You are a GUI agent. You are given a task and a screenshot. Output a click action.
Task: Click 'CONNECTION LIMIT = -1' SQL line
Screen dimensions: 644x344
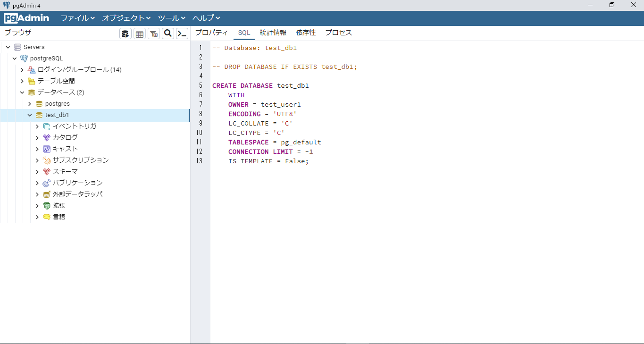270,151
